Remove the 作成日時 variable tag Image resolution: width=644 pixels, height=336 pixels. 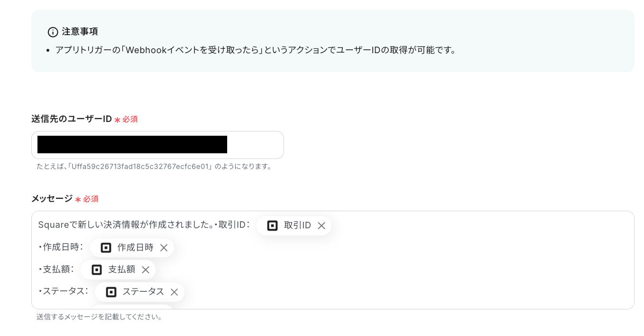pyautogui.click(x=164, y=248)
